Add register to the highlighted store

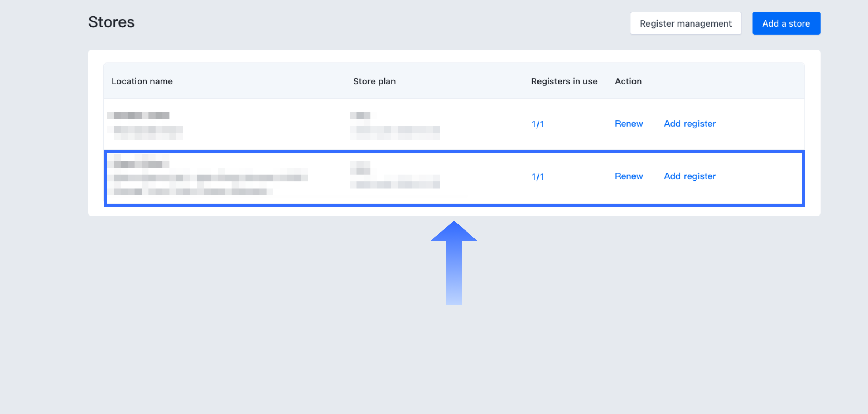coord(690,176)
